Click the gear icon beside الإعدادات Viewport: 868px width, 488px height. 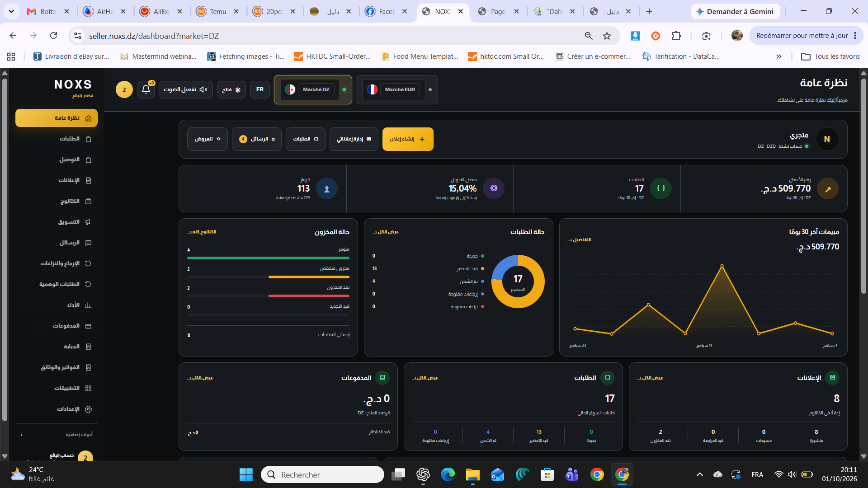click(x=89, y=409)
